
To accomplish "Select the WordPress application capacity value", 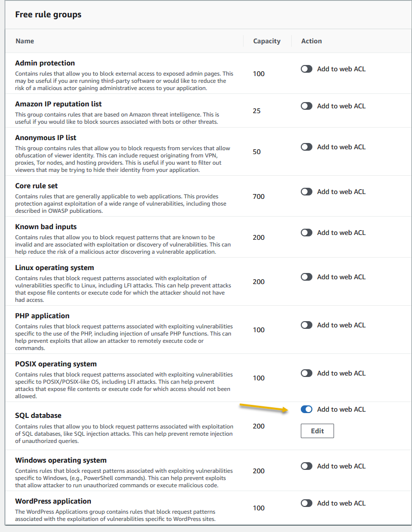I will (258, 508).
